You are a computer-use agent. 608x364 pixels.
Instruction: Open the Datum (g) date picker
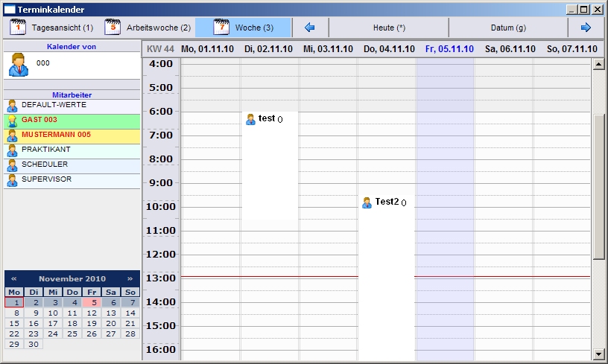(x=508, y=28)
